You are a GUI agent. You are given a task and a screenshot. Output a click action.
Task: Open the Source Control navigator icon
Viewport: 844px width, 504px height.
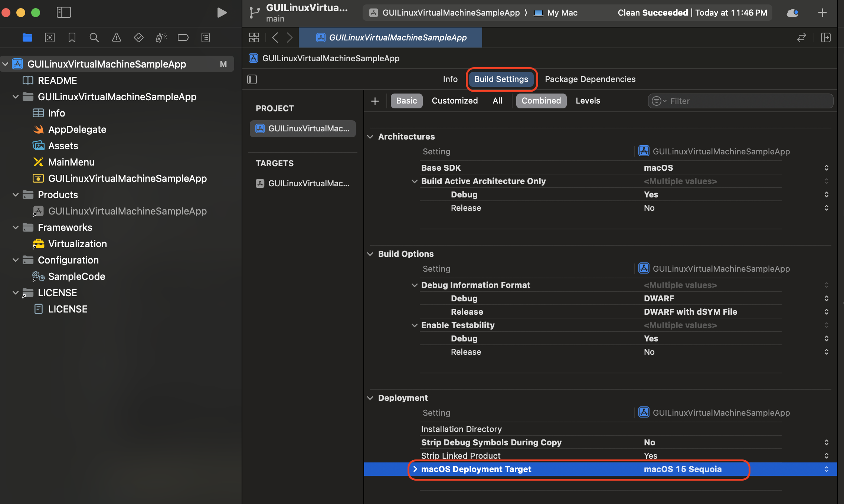point(50,37)
